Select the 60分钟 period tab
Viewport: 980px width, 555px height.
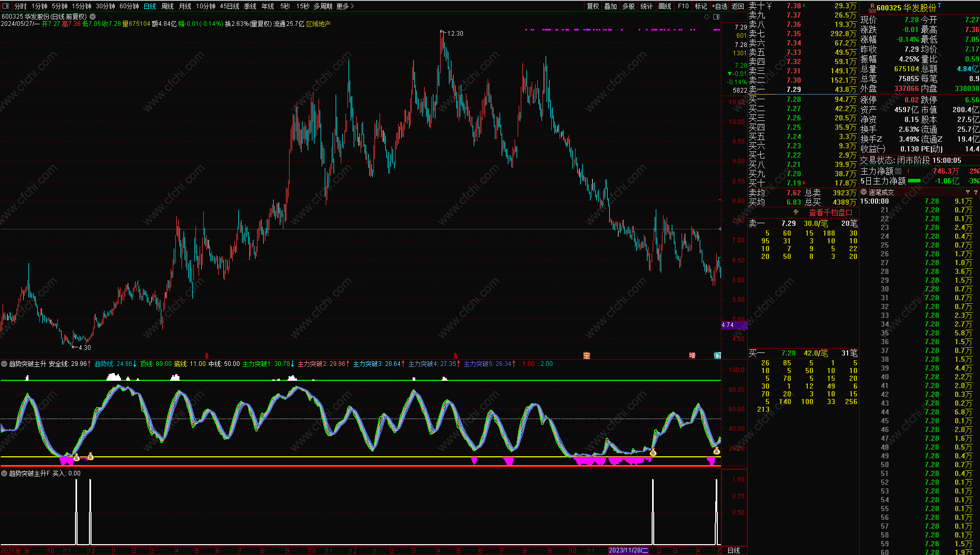click(129, 6)
